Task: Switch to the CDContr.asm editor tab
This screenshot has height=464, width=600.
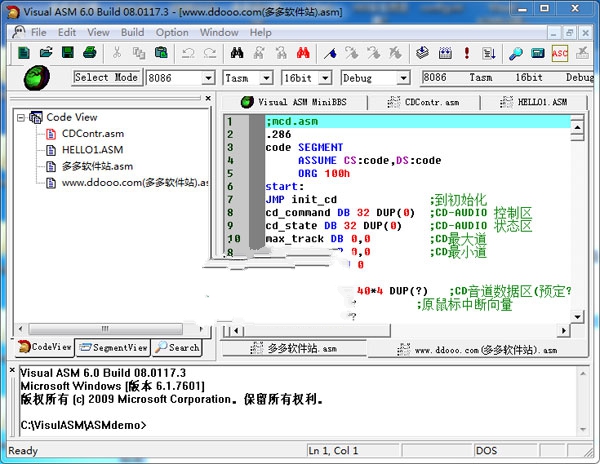Action: pos(423,102)
